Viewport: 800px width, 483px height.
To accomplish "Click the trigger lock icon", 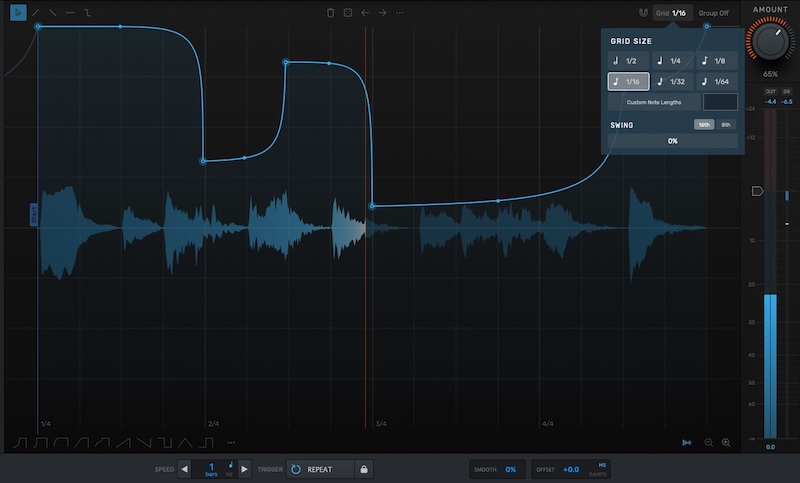I will 364,469.
